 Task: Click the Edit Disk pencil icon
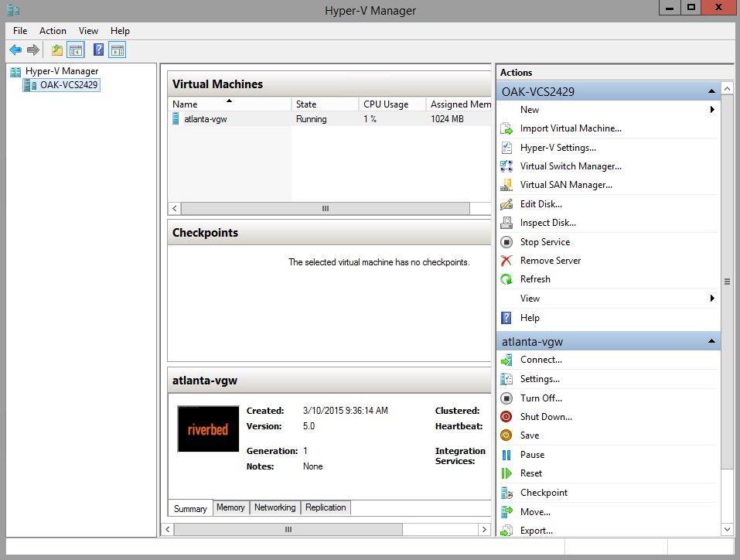(x=506, y=204)
